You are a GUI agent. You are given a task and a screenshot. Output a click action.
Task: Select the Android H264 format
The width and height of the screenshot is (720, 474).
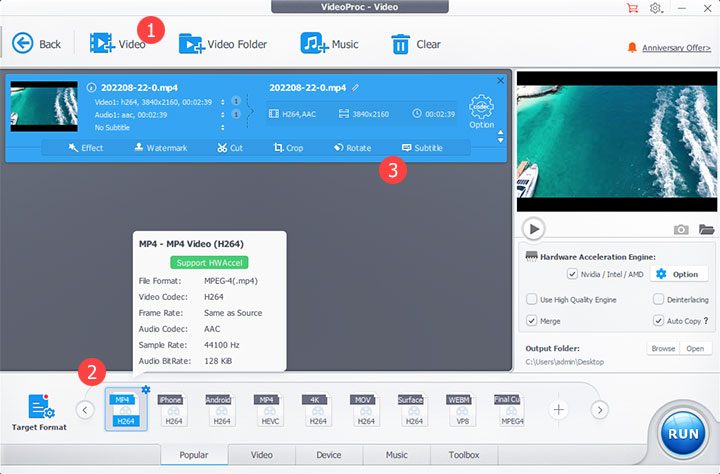click(x=221, y=410)
